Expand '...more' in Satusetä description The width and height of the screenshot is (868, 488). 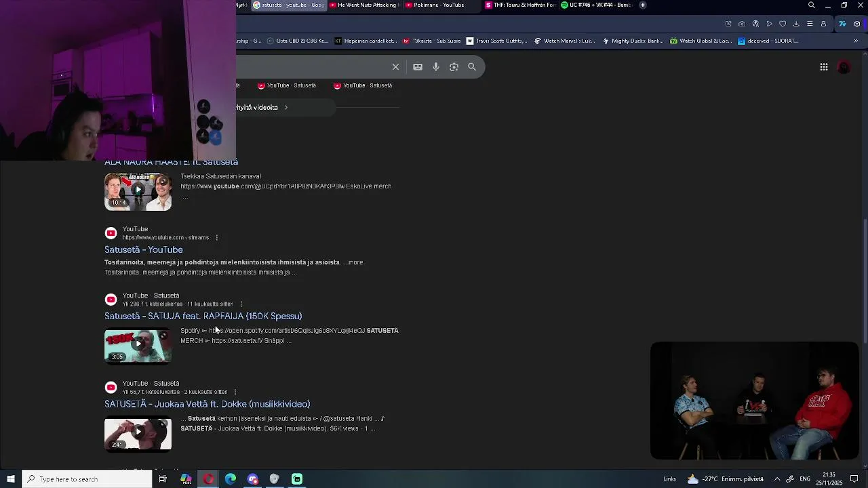353,262
